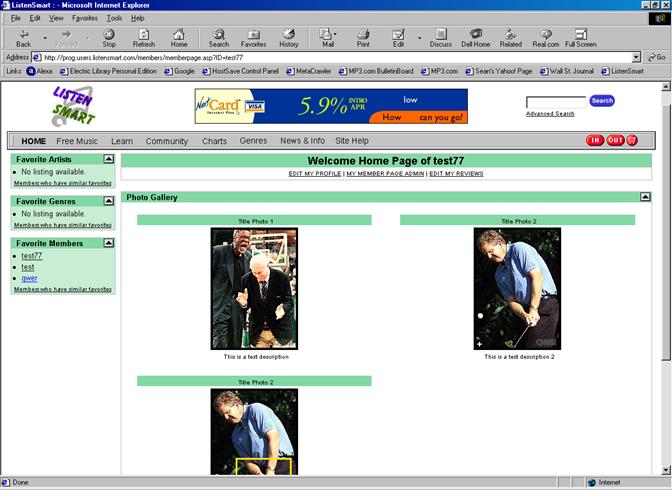Click the Stop loading icon

tap(109, 38)
